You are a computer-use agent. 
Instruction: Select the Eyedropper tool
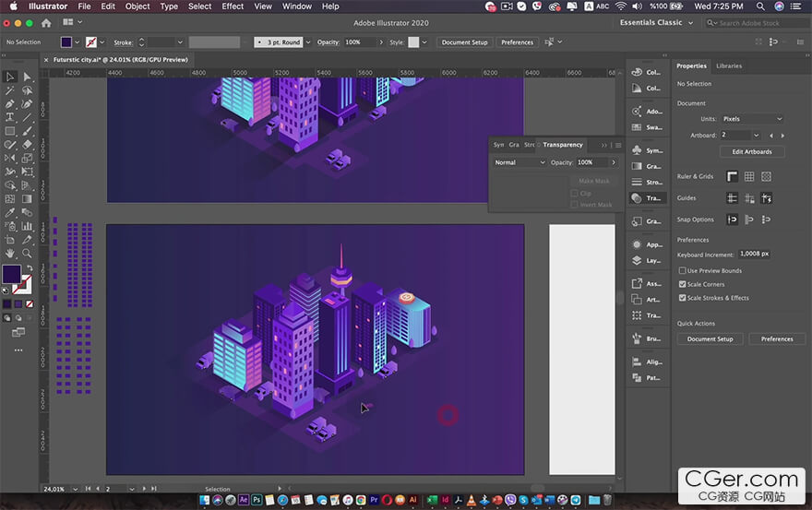(10, 212)
